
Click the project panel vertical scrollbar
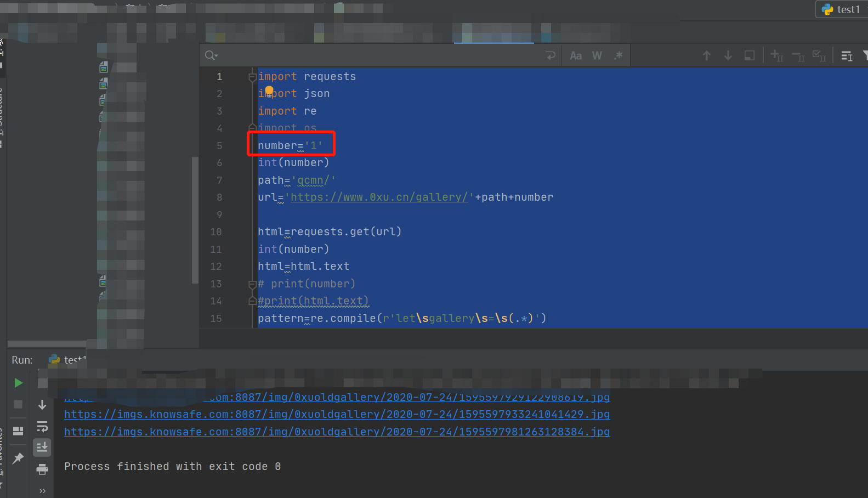194,220
